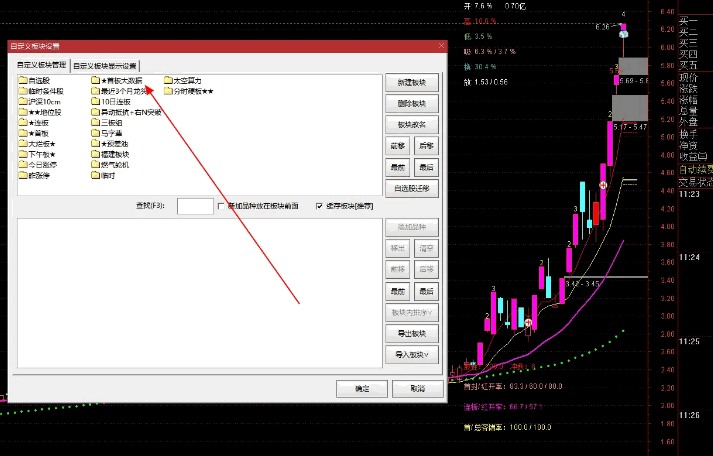Cancel dialog with 取消 button
Viewport: 713px width, 456px height.
point(417,389)
